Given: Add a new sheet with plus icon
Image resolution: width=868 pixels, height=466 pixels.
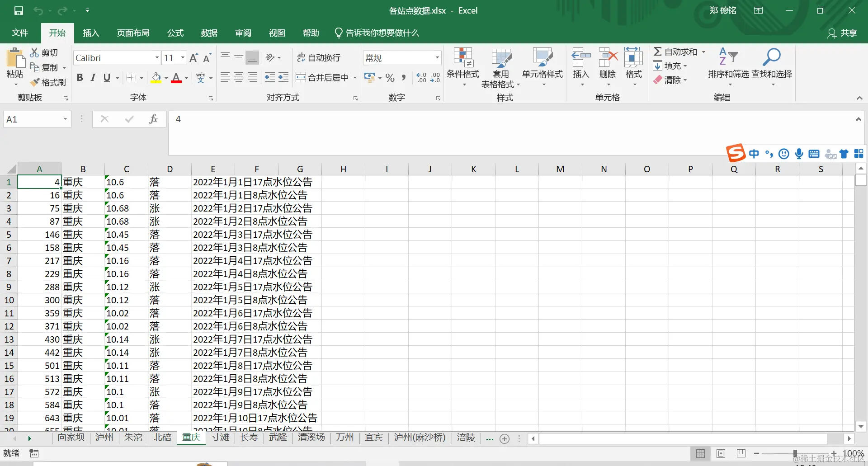Looking at the screenshot, I should [x=505, y=438].
